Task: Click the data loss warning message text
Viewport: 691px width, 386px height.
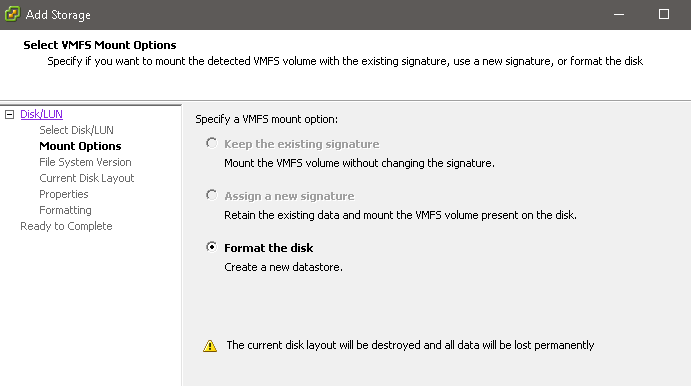Action: [410, 345]
